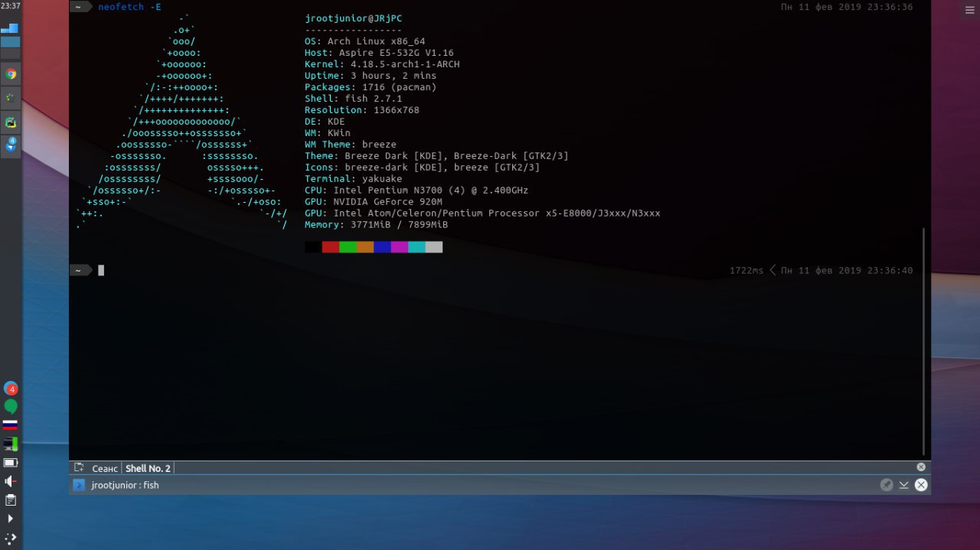
Task: Open the panel settings dots icon at bottom
Action: (x=11, y=538)
